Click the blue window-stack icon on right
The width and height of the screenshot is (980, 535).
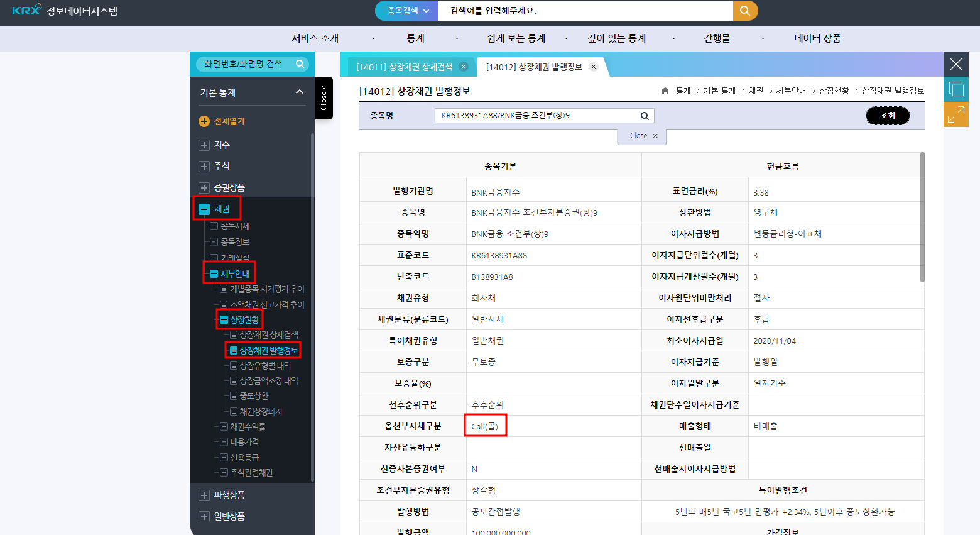956,89
